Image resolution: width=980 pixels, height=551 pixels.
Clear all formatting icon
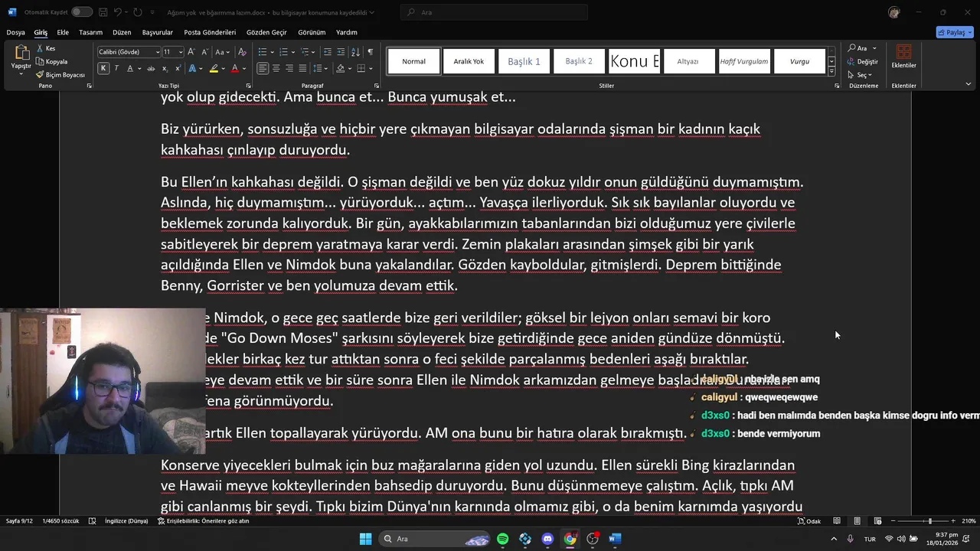(242, 52)
